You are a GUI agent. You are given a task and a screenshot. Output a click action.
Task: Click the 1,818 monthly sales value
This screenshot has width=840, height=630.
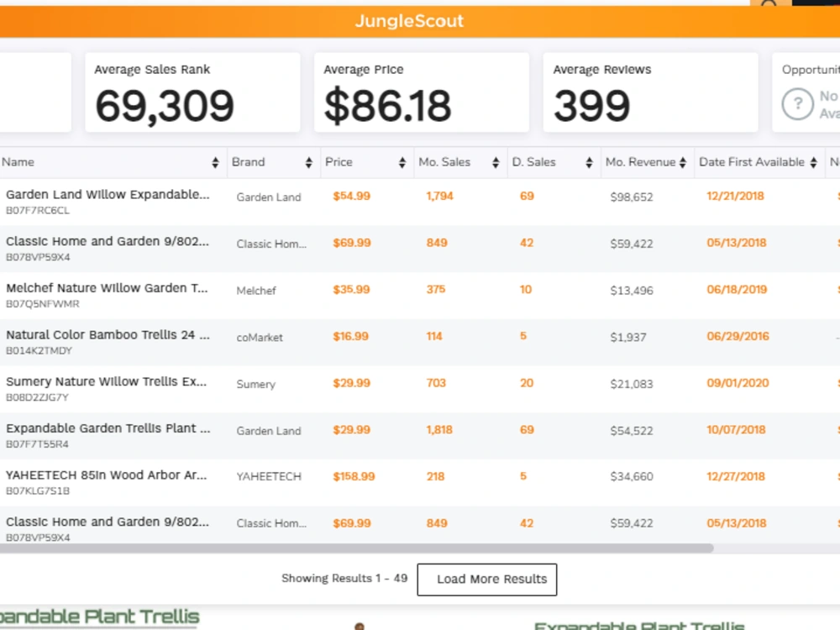(x=439, y=429)
